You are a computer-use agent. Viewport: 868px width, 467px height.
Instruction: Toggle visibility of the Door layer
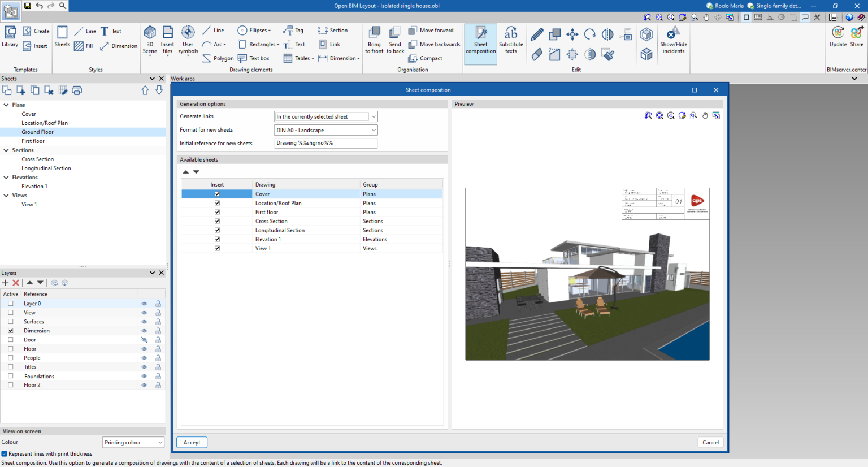click(144, 339)
